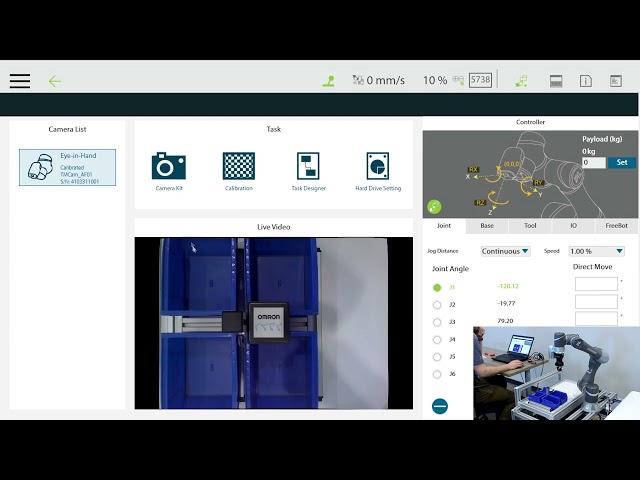Click the J3 Direct Move input field
The image size is (640, 480).
click(596, 319)
